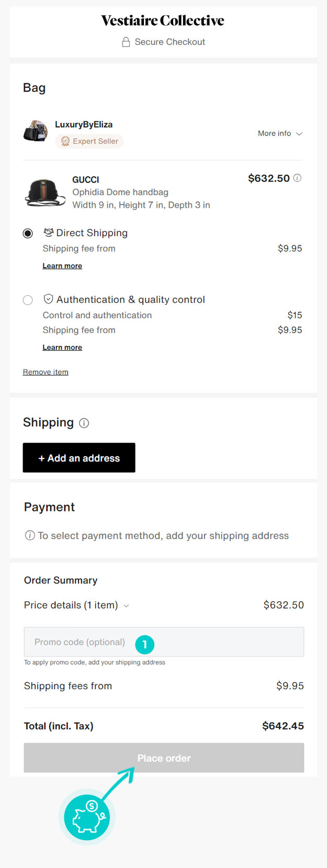Viewport: 327px width, 868px height.
Task: Click the Remove item link
Action: point(46,372)
